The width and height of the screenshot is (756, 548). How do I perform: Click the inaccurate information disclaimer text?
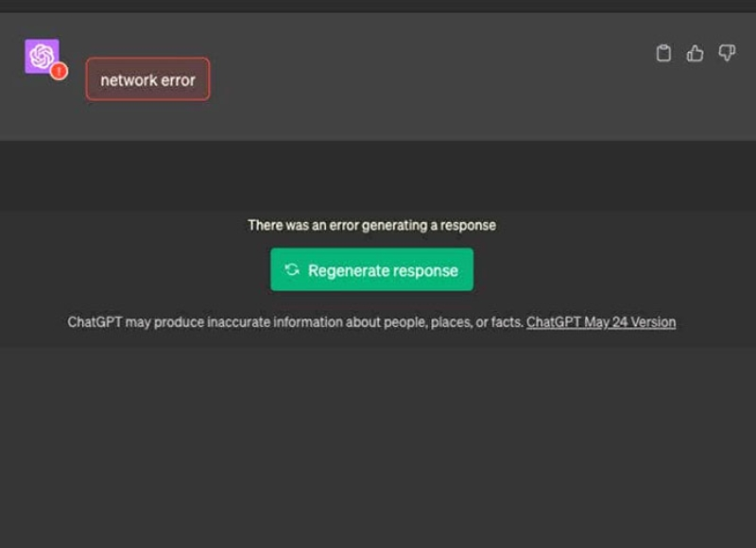pyautogui.click(x=295, y=322)
